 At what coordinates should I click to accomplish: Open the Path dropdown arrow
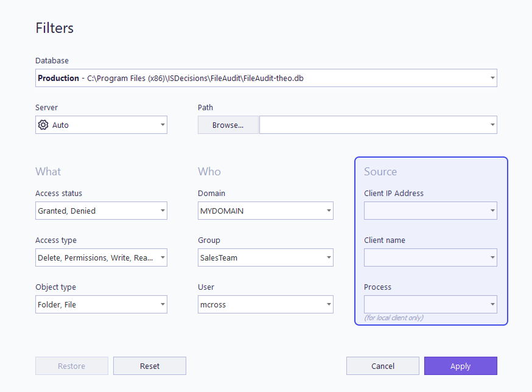tap(492, 125)
